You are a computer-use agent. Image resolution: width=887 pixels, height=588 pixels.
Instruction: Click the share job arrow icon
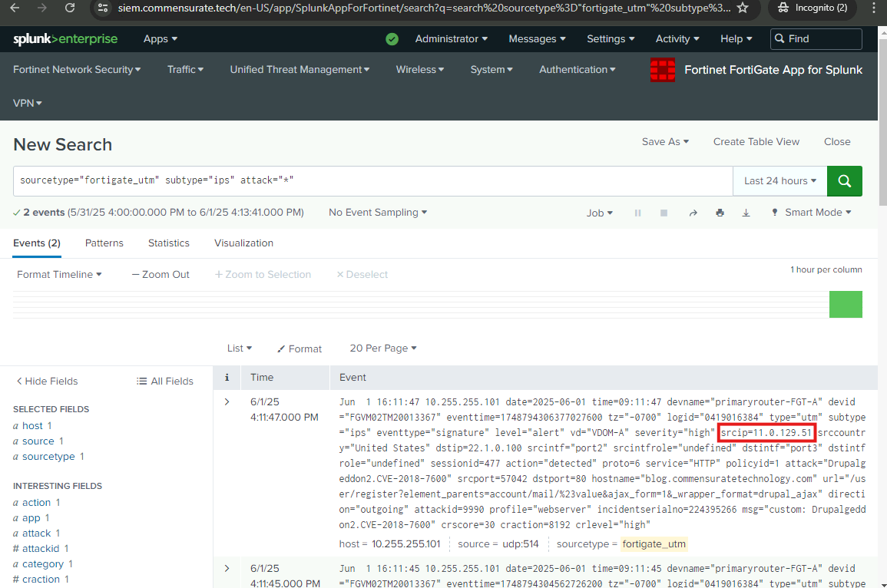coord(693,213)
